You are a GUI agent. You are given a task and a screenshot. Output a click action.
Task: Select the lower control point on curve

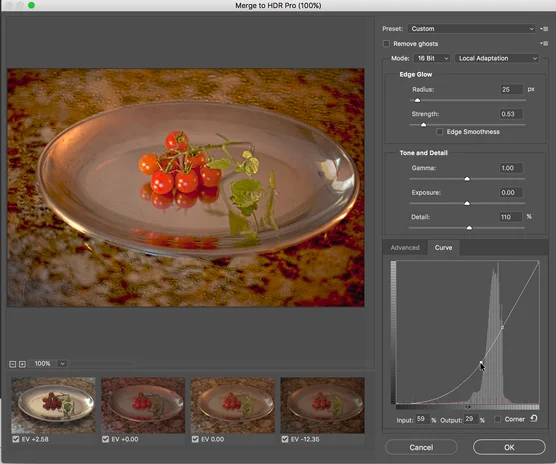[x=481, y=362]
